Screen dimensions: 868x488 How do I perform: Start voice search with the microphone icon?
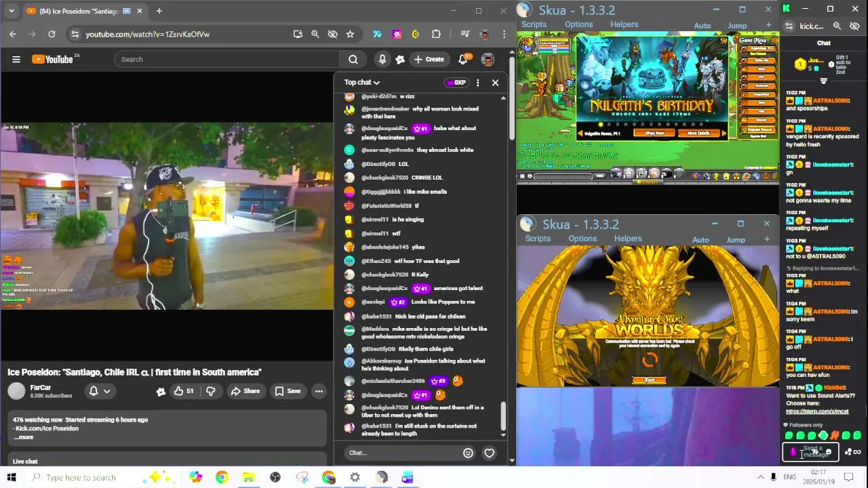pos(382,59)
